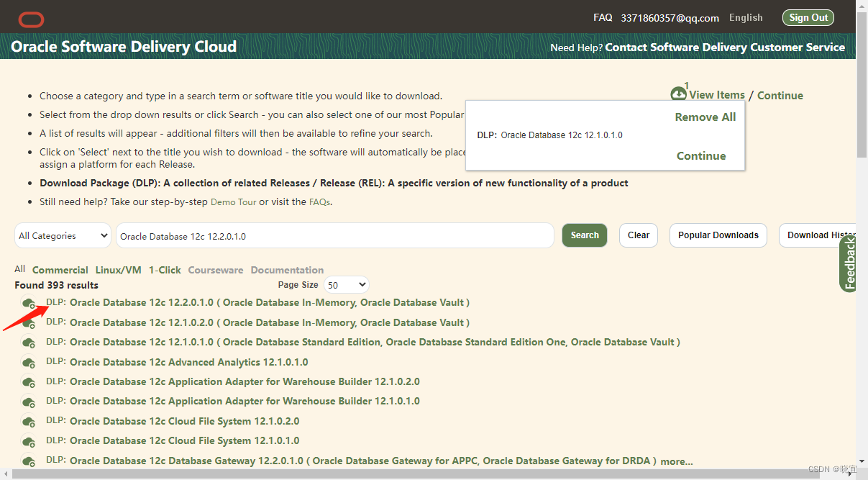868x480 pixels.
Task: Open the FAQs link in instructions
Action: coord(319,202)
